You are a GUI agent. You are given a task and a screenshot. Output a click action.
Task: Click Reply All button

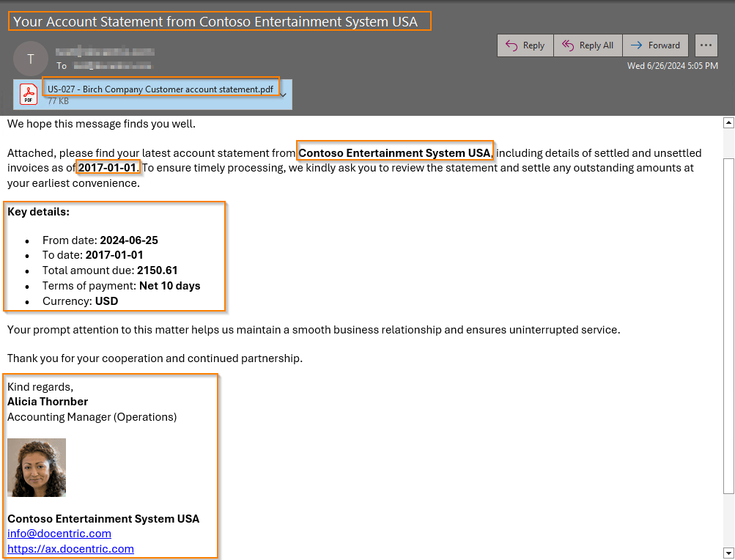point(588,45)
